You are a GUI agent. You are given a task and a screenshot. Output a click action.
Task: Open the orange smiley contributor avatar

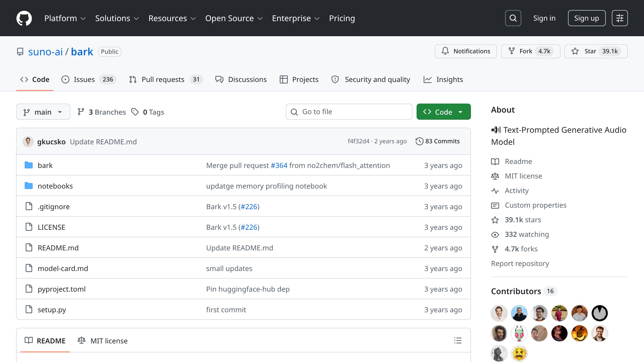(580, 333)
